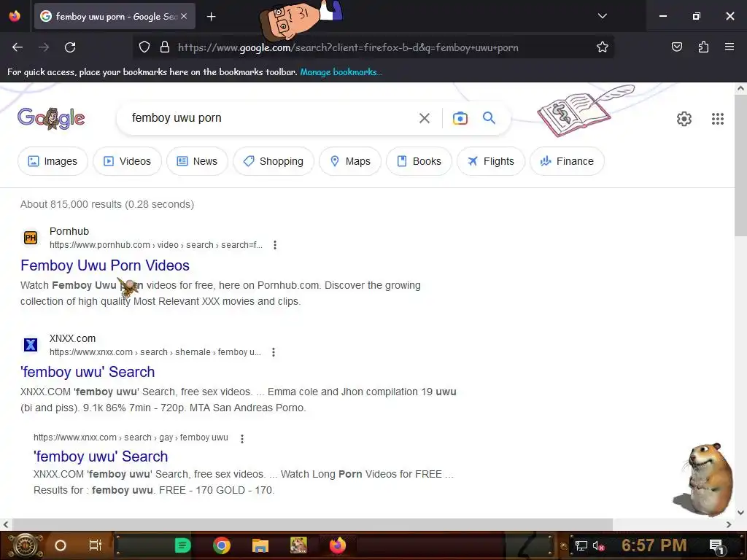Click the 6:57 PM taskbar clock

point(654,545)
